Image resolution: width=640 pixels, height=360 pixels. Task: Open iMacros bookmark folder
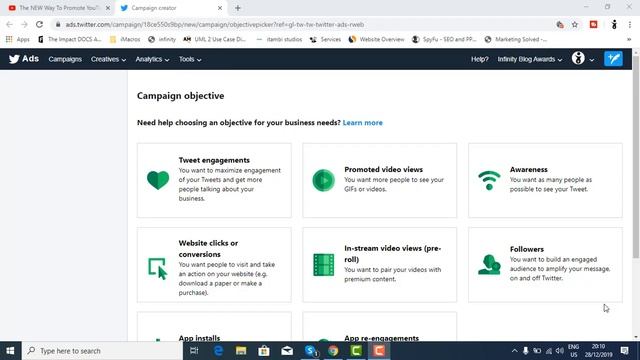pyautogui.click(x=125, y=39)
